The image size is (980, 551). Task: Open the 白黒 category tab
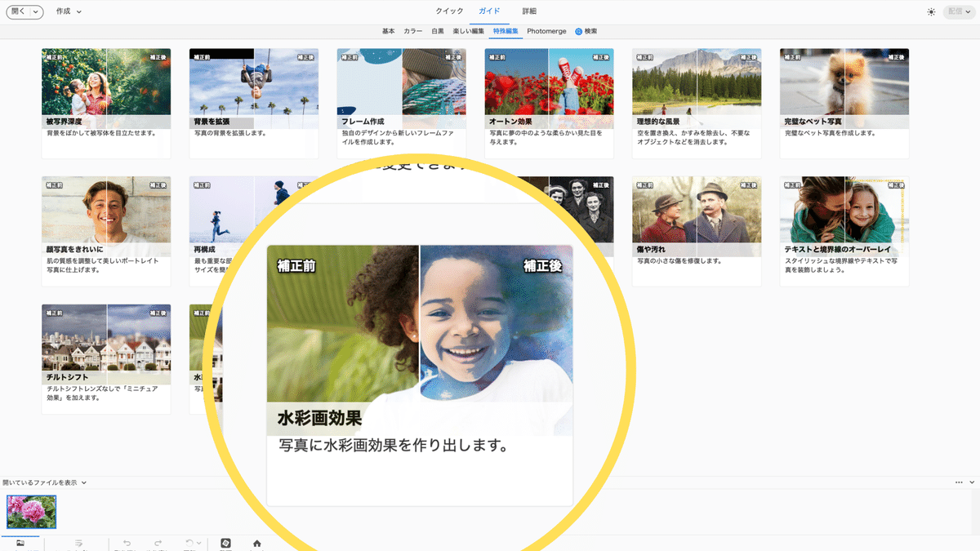(x=438, y=31)
